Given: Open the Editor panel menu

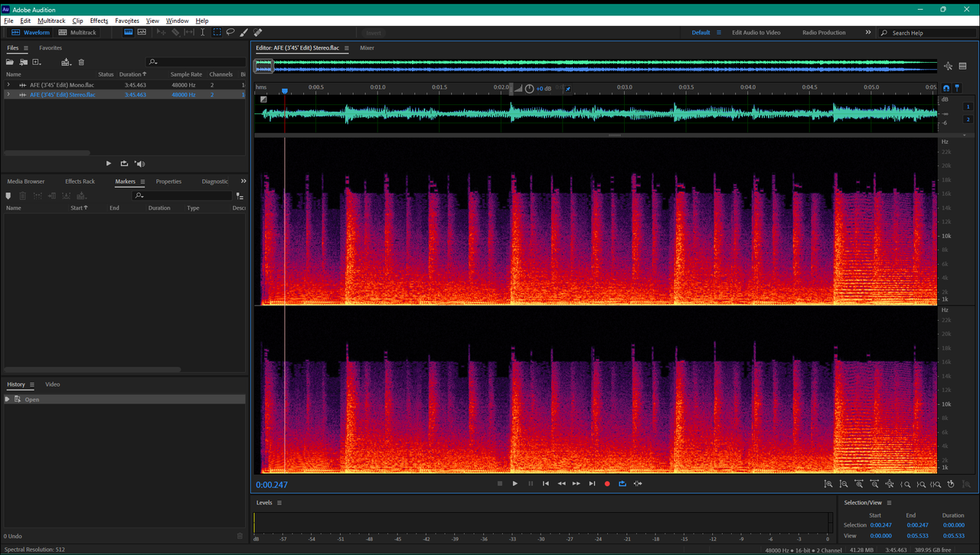Looking at the screenshot, I should point(347,48).
